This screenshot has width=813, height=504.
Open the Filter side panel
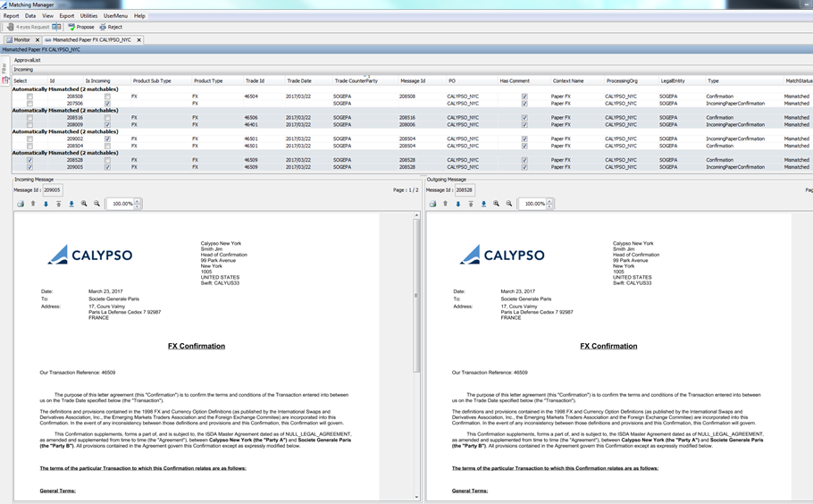(x=4, y=68)
